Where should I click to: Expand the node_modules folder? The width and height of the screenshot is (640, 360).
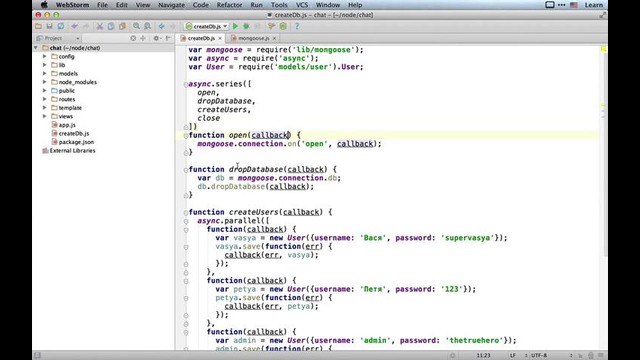click(44, 82)
